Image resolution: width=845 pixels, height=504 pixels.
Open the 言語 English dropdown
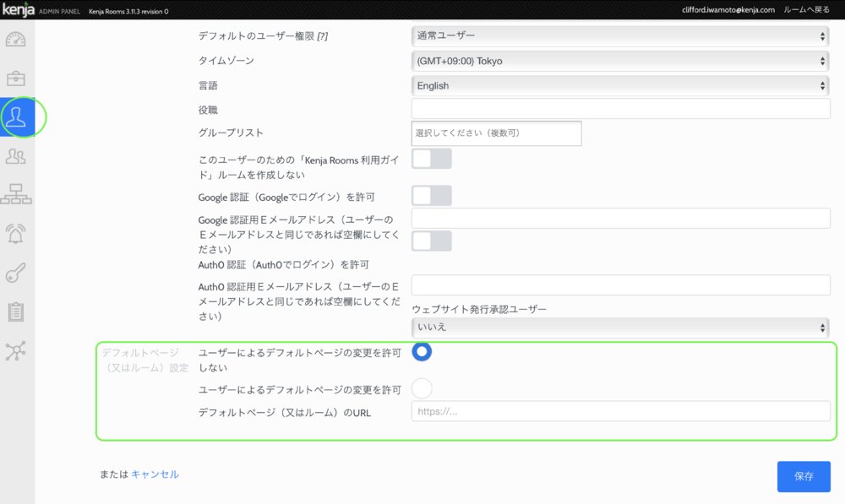[x=620, y=85]
